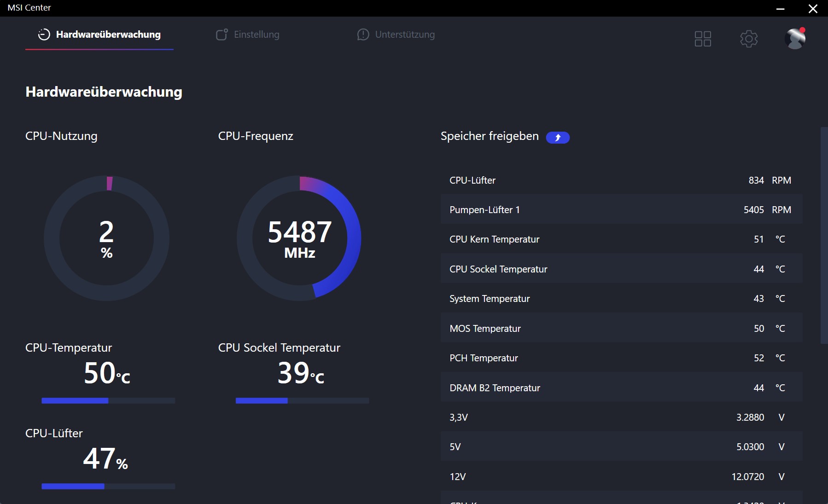Click the CPU-Nutzung circular gauge
Screen dimensions: 828x504
pyautogui.click(x=106, y=238)
